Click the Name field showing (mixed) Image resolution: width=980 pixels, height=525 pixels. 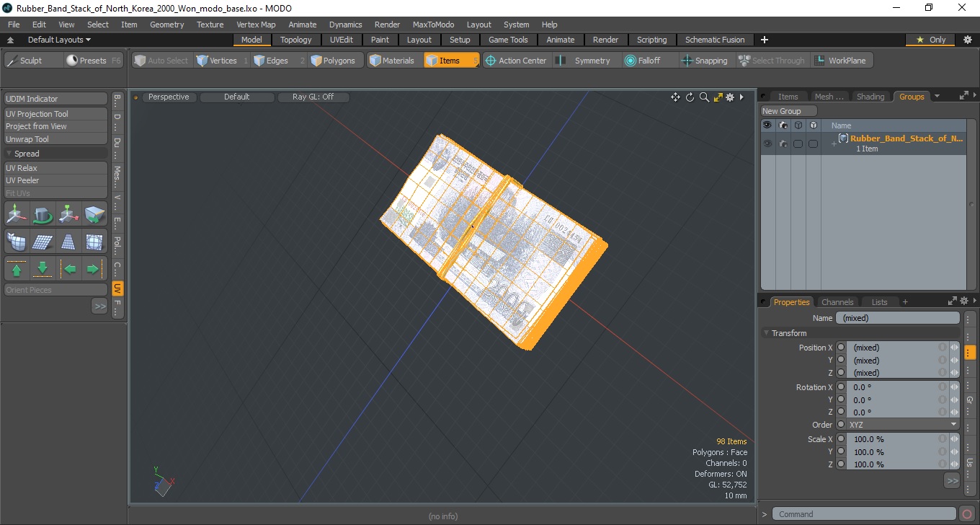[x=898, y=318]
